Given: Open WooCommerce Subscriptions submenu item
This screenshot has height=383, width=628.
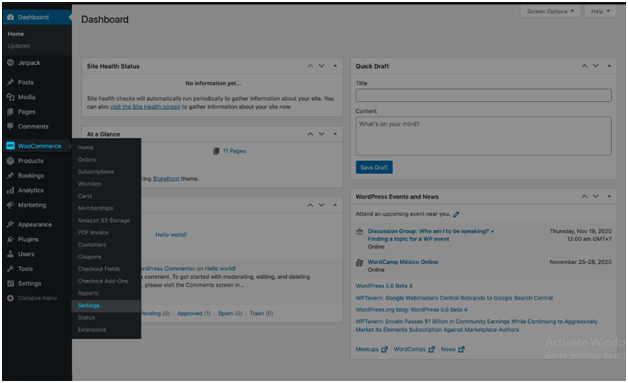Looking at the screenshot, I should click(96, 172).
